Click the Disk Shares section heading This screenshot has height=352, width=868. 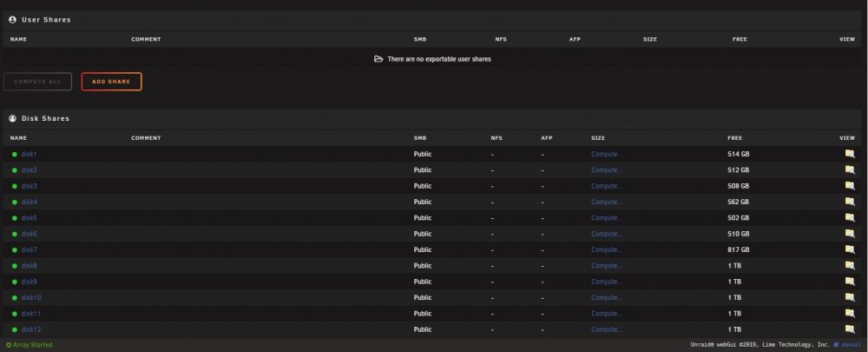[45, 118]
